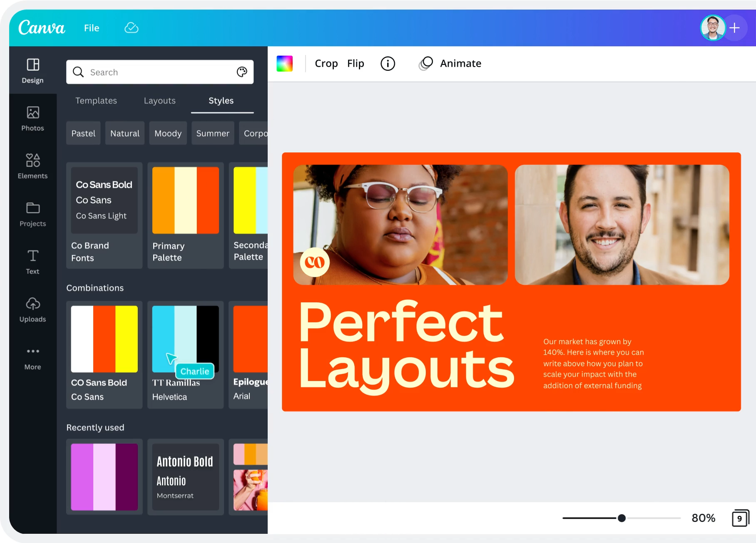Open the Uploads panel

pyautogui.click(x=32, y=309)
